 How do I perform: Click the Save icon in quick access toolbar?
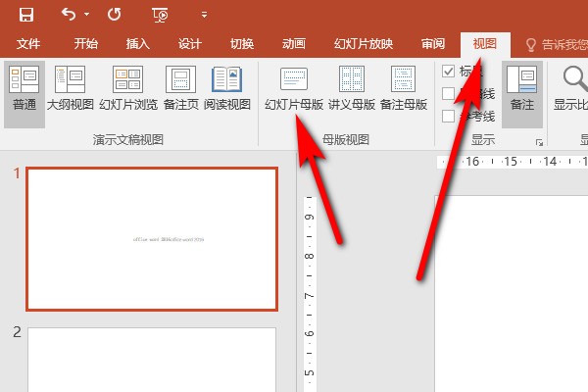26,15
